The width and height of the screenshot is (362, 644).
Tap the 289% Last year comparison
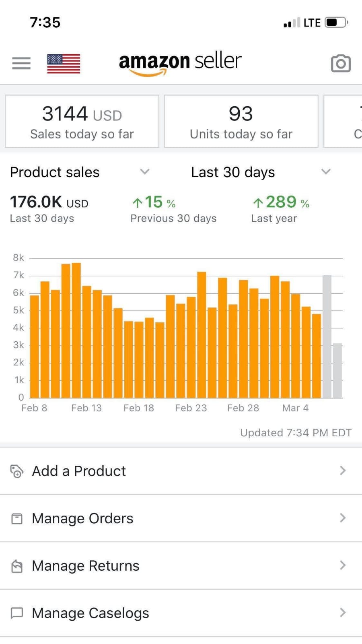[x=280, y=208]
